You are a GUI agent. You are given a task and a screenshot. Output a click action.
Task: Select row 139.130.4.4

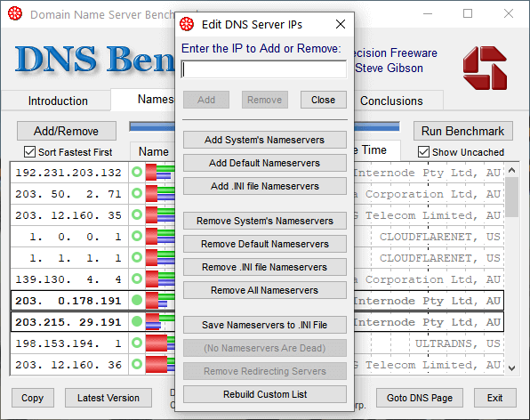(x=68, y=279)
